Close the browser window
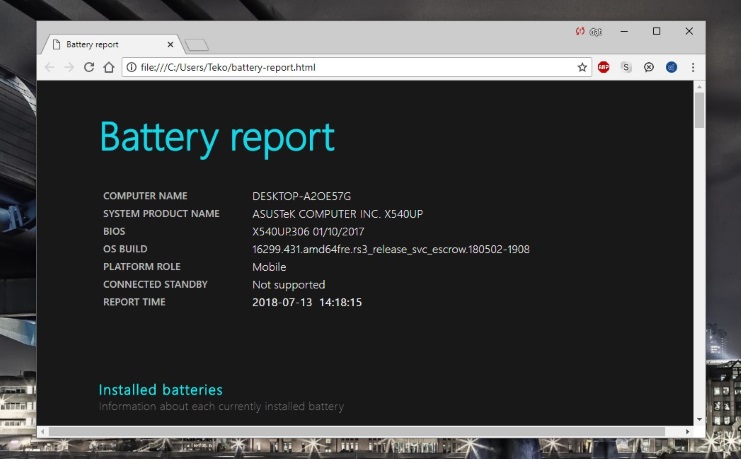 pyautogui.click(x=689, y=31)
